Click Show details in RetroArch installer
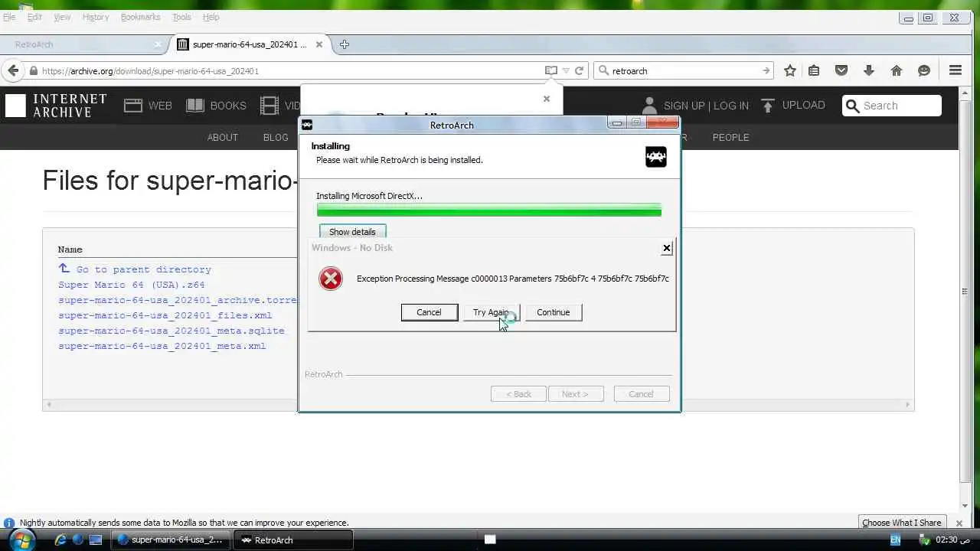980x551 pixels. 352,232
